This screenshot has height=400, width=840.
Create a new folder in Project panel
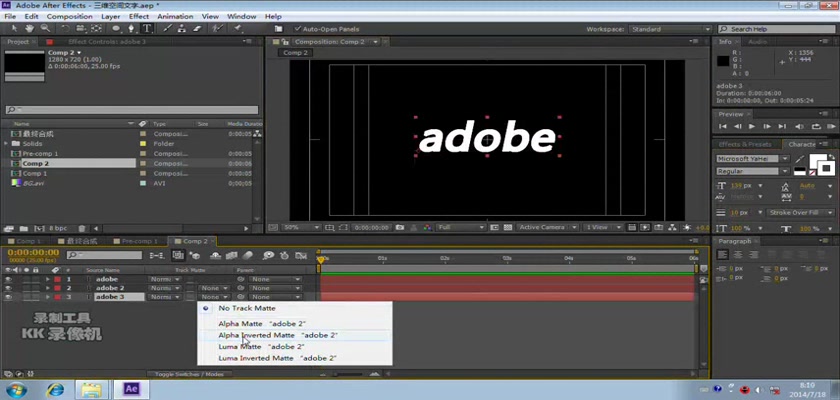[24, 229]
